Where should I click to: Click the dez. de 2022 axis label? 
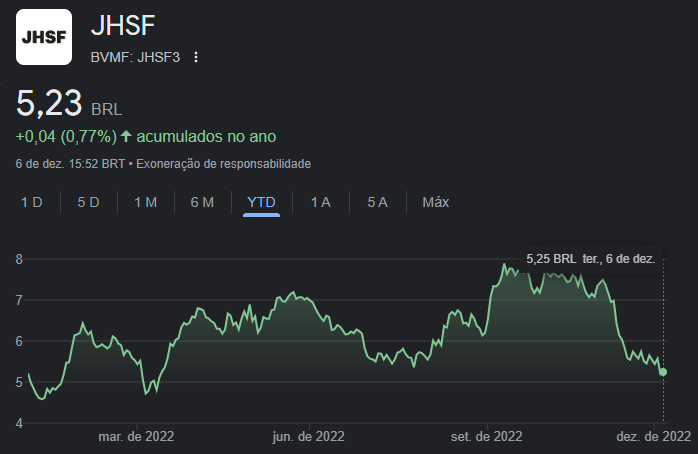tap(653, 436)
